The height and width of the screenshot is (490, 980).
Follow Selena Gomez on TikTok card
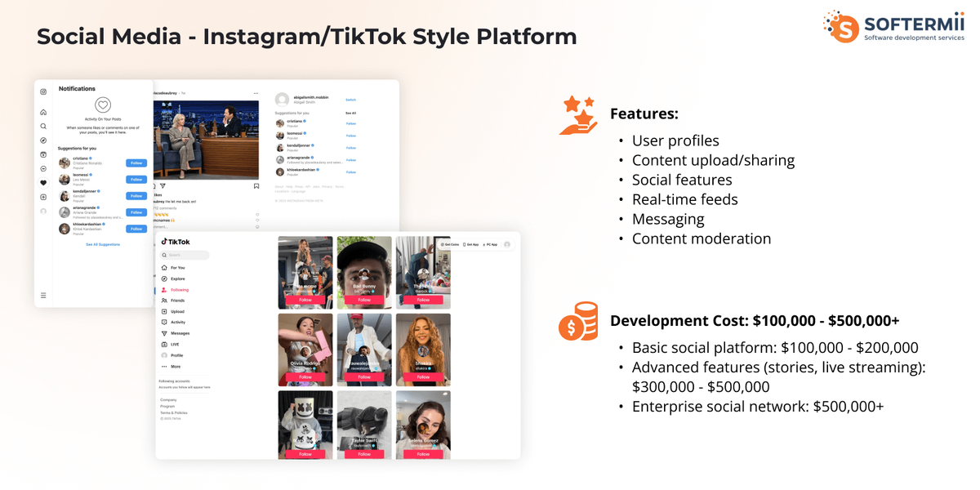click(x=423, y=454)
